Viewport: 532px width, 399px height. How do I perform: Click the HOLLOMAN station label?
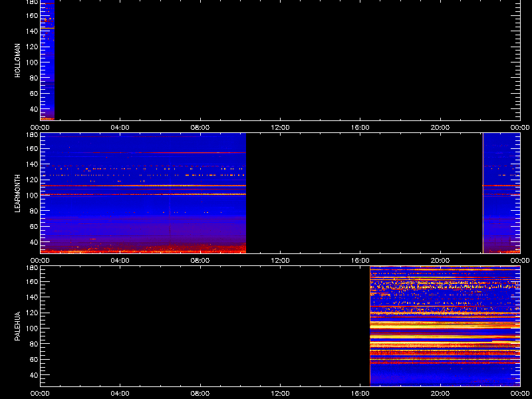click(x=18, y=60)
